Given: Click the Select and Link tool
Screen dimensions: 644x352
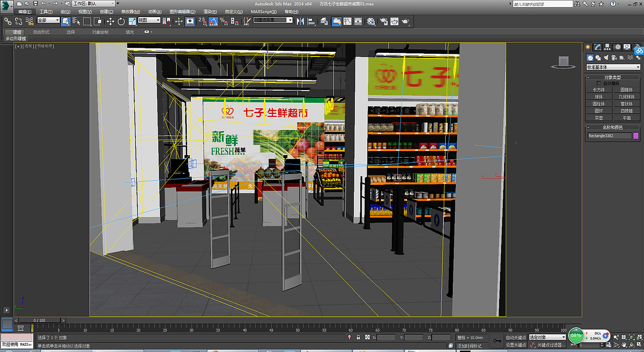Looking at the screenshot, I should (x=8, y=21).
